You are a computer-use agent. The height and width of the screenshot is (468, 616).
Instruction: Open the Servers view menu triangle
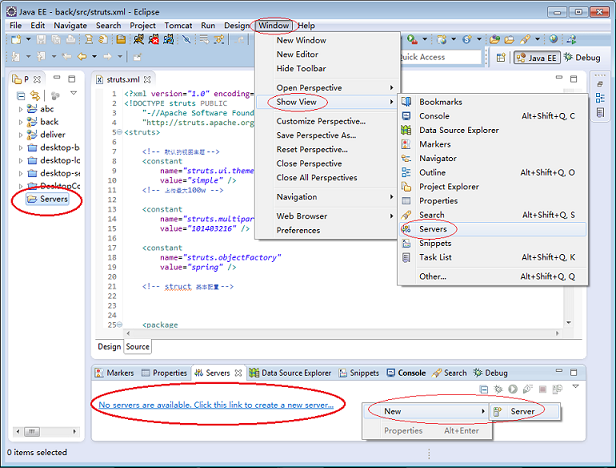(x=576, y=387)
